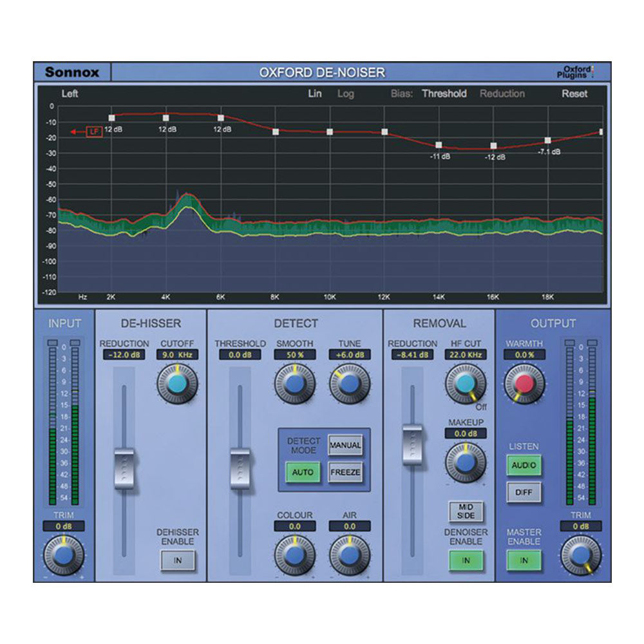Click the AIR knob
Screen dimensions: 644x644
[x=350, y=555]
